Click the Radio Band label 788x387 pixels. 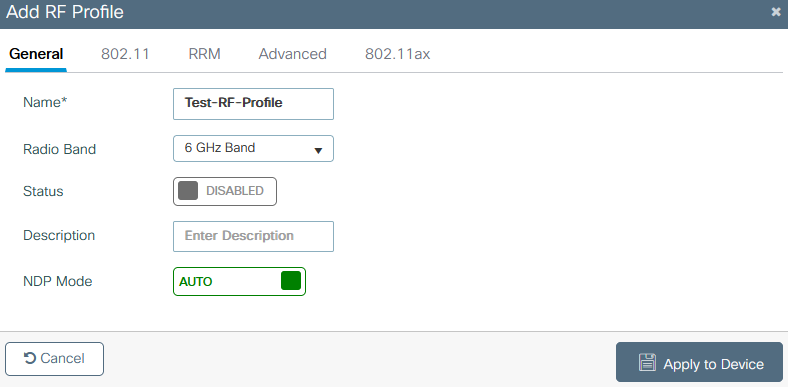click(59, 149)
